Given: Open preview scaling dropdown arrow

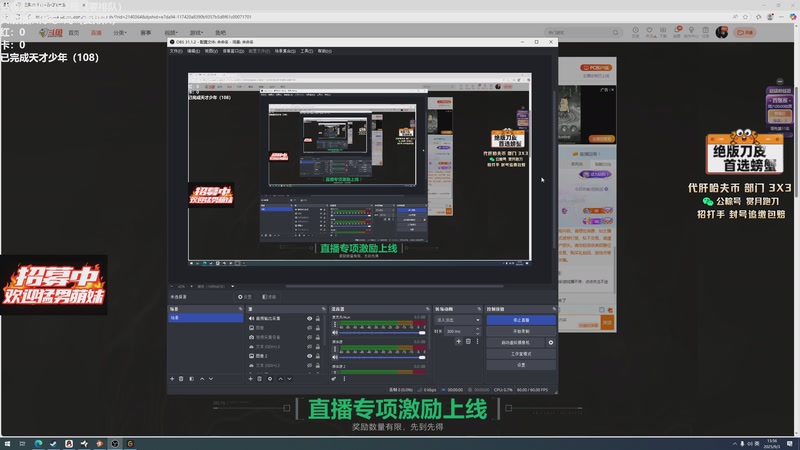Looking at the screenshot, I should 233,286.
